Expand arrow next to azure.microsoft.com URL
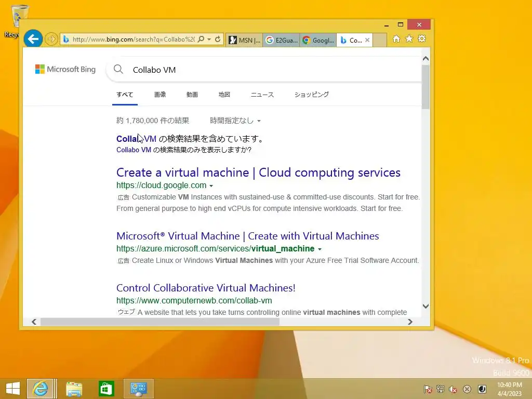 (320, 249)
